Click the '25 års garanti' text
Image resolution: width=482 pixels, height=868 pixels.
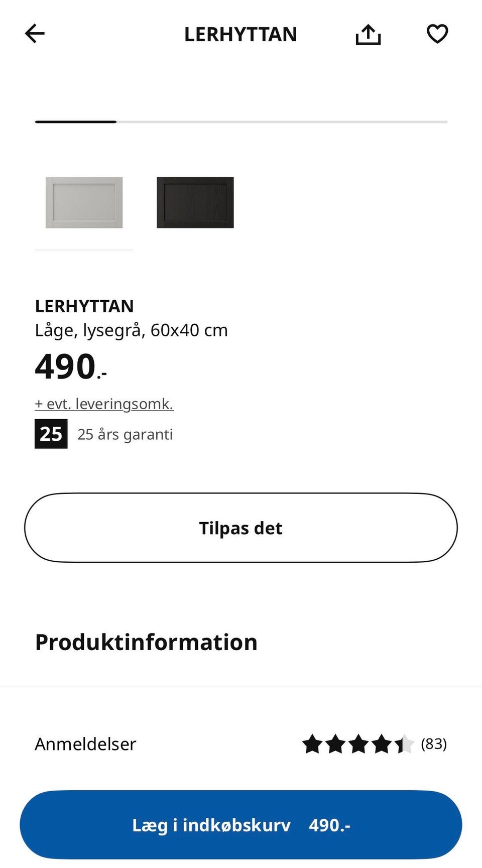(x=125, y=434)
